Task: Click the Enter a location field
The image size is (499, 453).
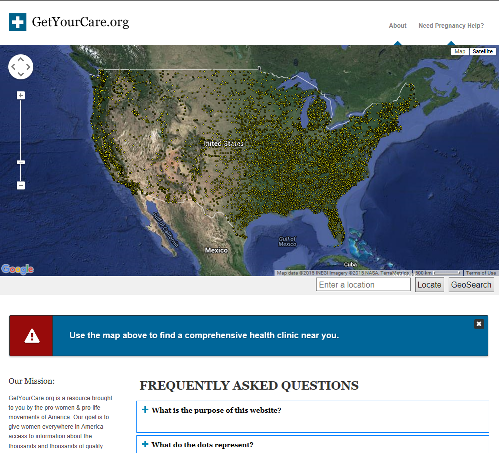Action: tap(363, 285)
